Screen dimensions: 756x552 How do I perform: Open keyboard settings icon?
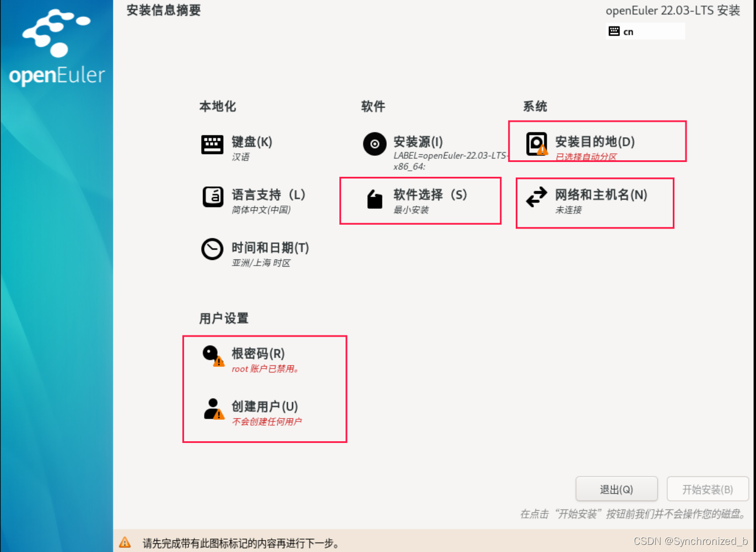coord(212,144)
